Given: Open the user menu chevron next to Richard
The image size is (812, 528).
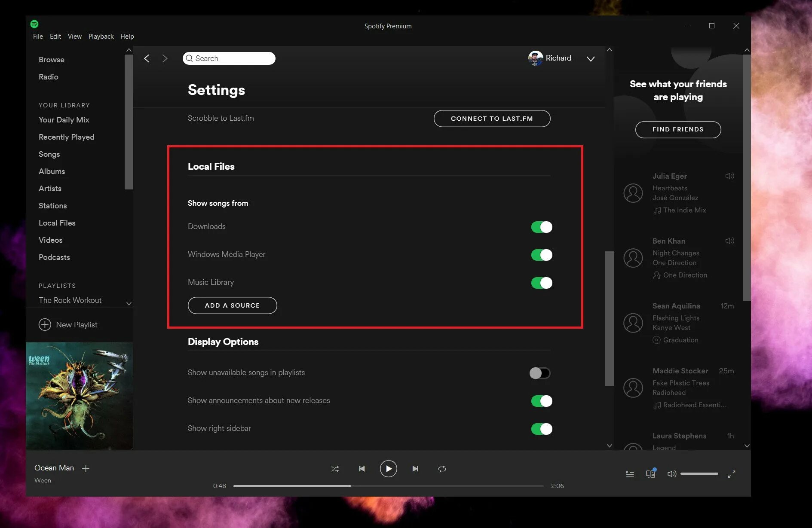Looking at the screenshot, I should point(591,59).
